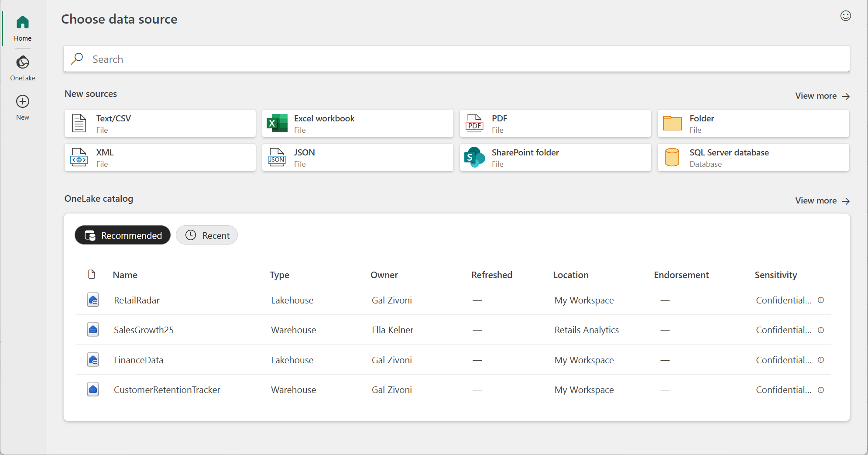Choose the Text/CSV source card label
Image resolution: width=868 pixels, height=455 pixels.
pos(113,118)
